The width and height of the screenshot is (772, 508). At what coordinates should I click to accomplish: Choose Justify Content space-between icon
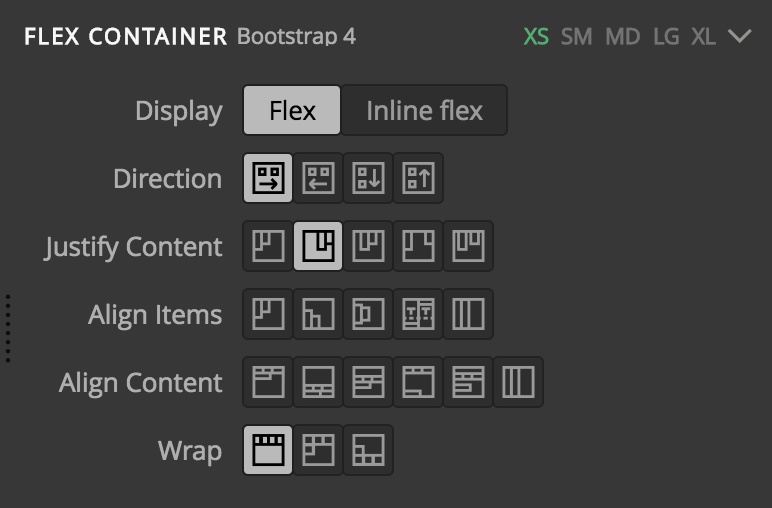click(x=418, y=246)
